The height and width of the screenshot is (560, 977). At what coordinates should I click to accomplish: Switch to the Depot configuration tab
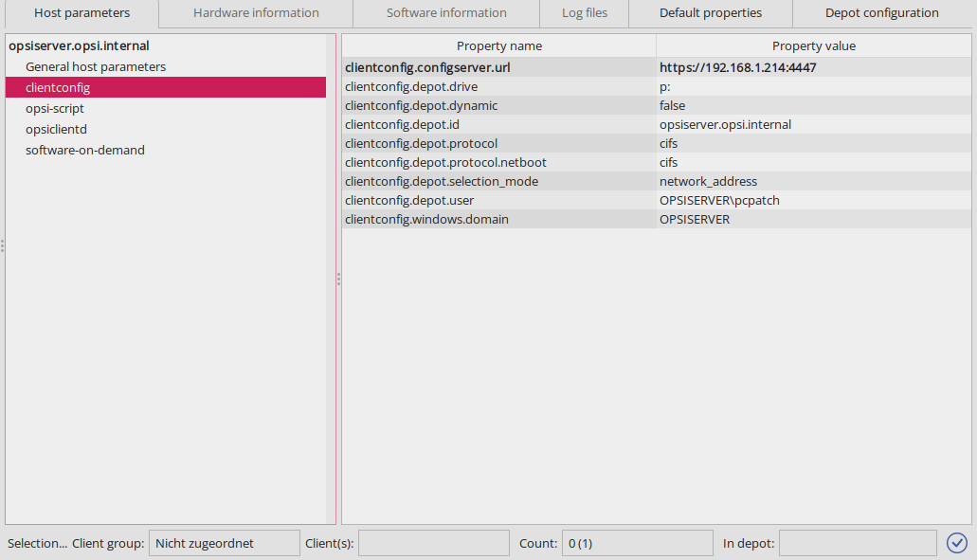(x=882, y=12)
